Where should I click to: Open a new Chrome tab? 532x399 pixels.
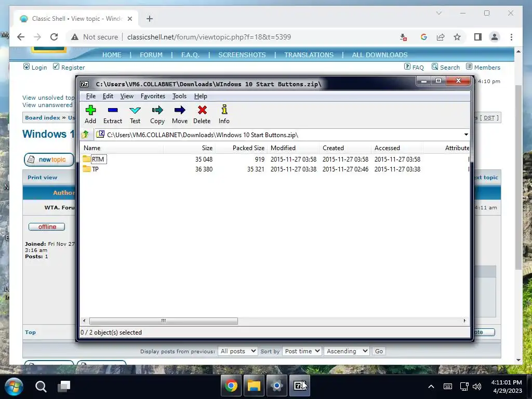click(x=150, y=19)
